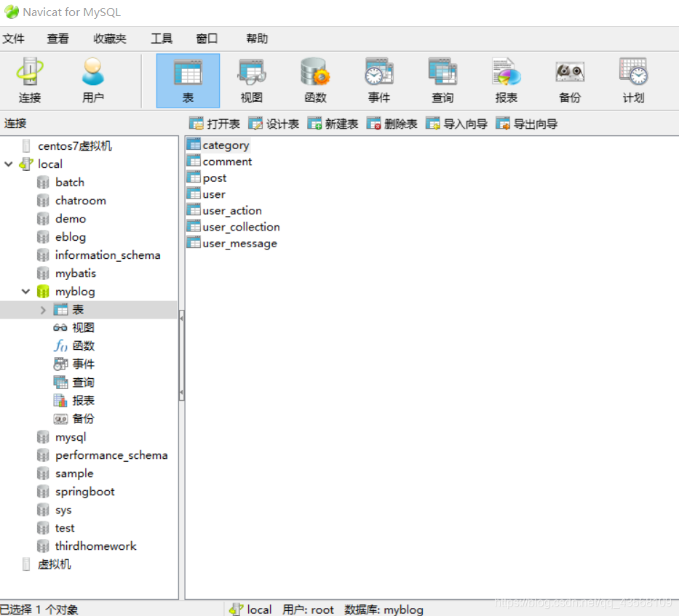Click the myblog database icon in tree
Image resolution: width=679 pixels, height=616 pixels.
[43, 292]
